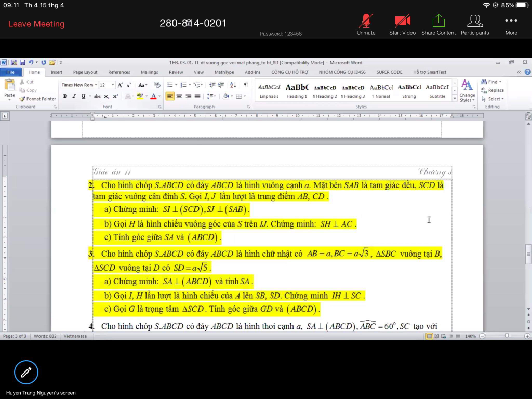532x399 pixels.
Task: Click Zoom In plus button
Action: tap(527, 336)
